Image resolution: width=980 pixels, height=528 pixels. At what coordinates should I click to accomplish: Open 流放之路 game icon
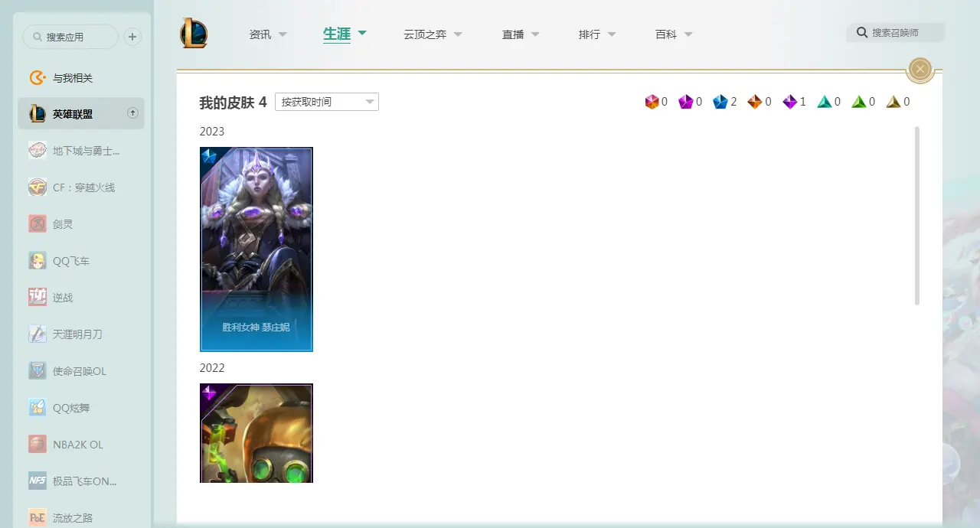tap(38, 518)
